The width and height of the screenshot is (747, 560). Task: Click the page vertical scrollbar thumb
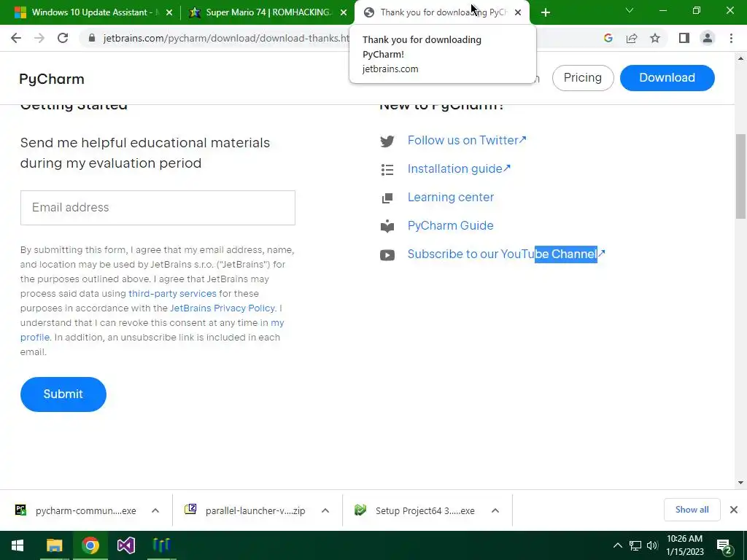740,175
